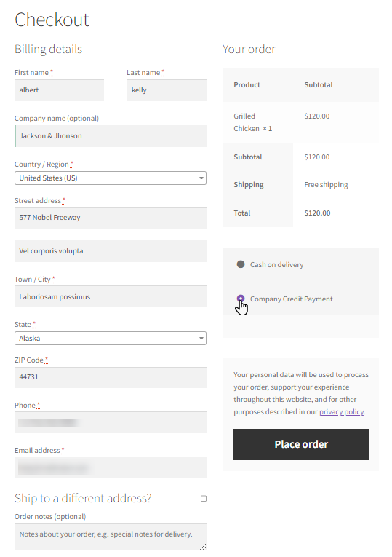The height and width of the screenshot is (557, 392).
Task: Click the Order notes text area
Action: coord(111,537)
